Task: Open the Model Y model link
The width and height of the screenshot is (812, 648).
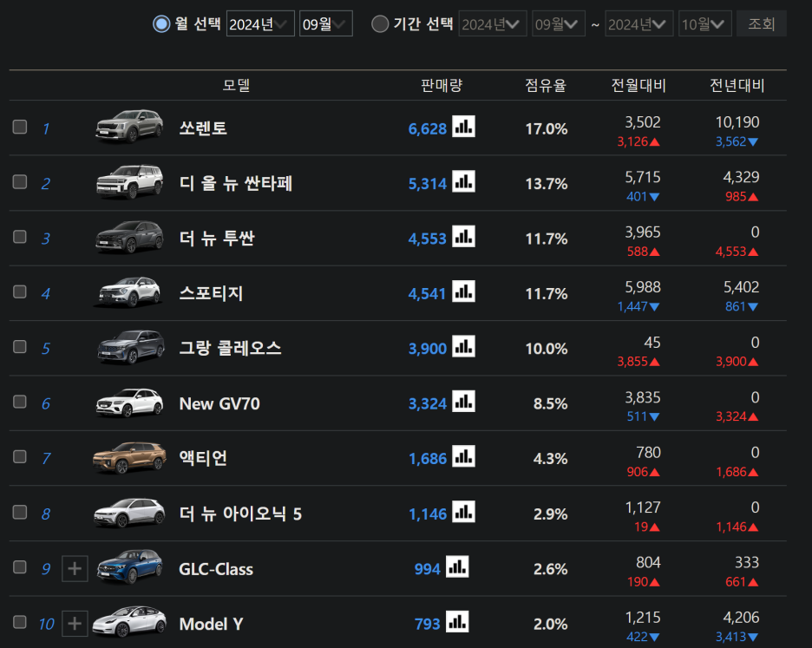Action: [211, 624]
